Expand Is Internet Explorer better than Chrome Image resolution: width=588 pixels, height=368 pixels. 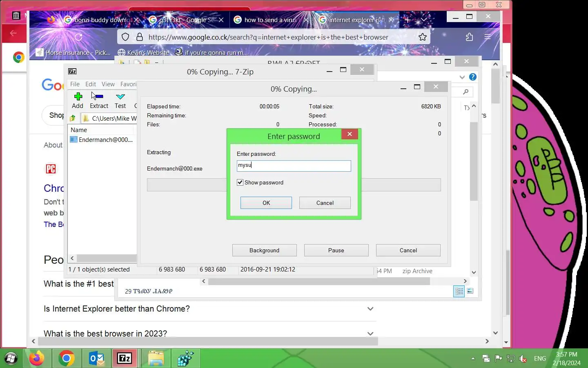tap(370, 309)
